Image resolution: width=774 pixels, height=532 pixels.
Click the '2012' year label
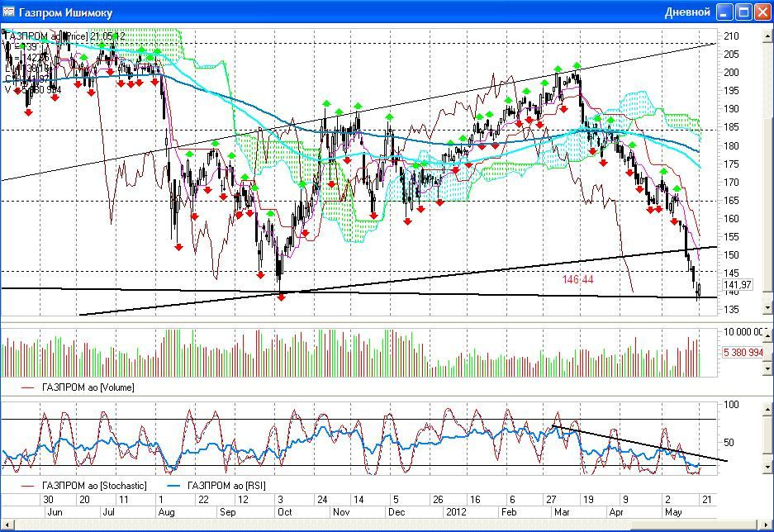[456, 512]
